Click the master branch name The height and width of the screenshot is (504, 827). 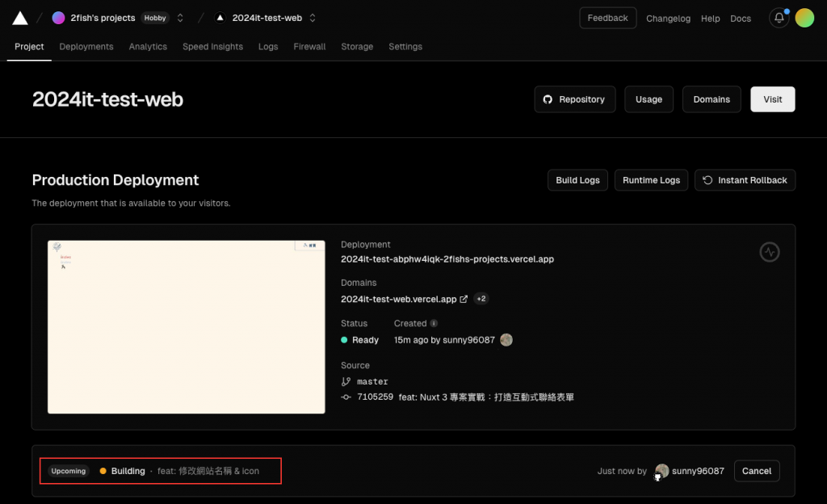(x=372, y=381)
